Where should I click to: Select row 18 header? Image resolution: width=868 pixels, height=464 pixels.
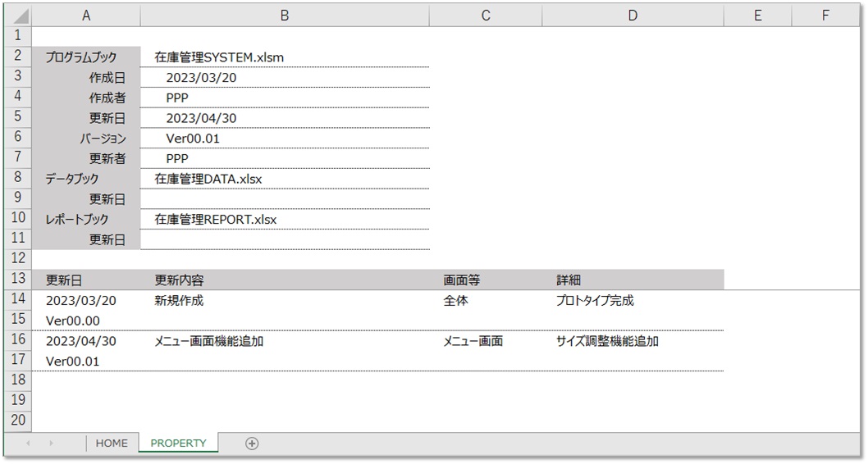(18, 380)
